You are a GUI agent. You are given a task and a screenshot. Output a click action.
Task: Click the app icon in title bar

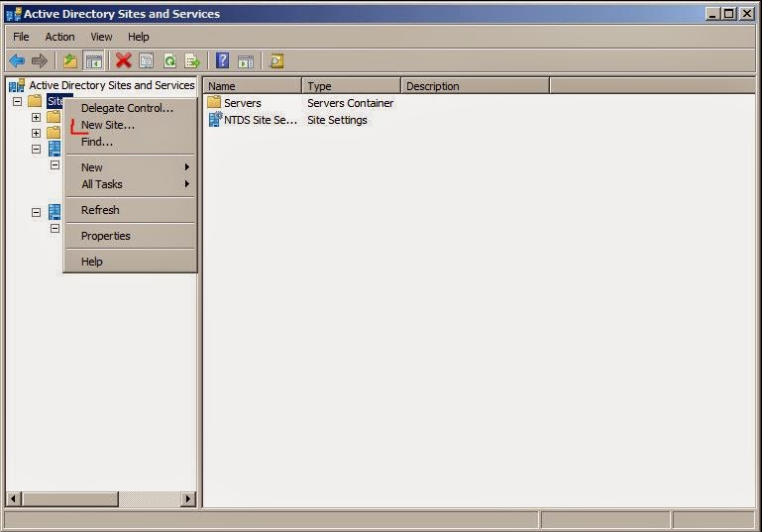14,14
